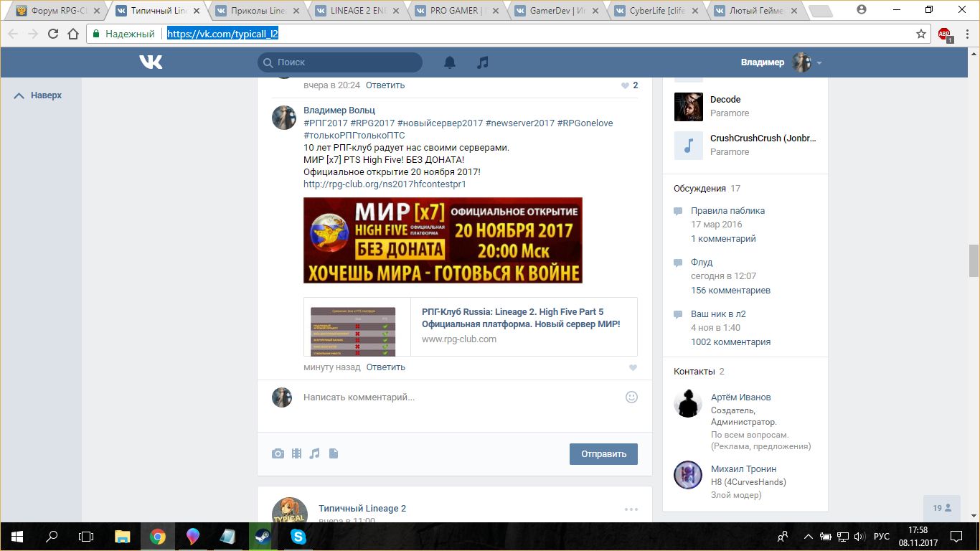This screenshot has width=980, height=551.
Task: Open the emoji smiley picker
Action: (631, 397)
